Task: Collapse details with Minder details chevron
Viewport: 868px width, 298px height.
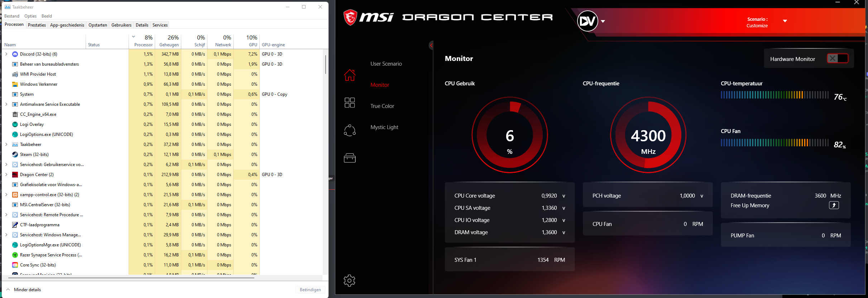Action: tap(8, 289)
